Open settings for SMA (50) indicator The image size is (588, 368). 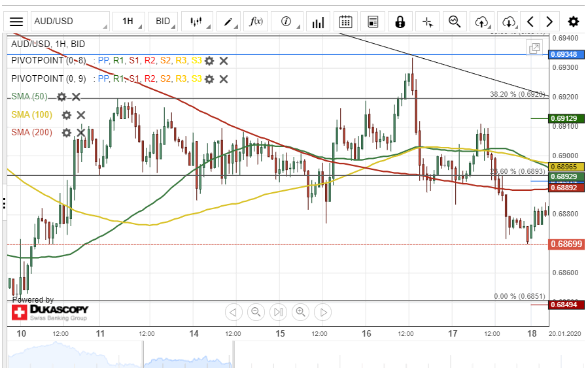61,97
